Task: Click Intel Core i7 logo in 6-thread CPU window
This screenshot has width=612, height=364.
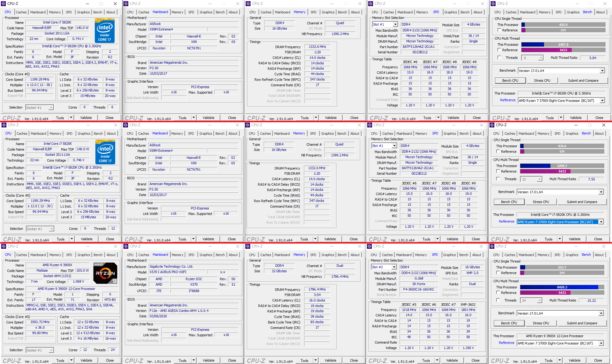Action: (x=105, y=30)
